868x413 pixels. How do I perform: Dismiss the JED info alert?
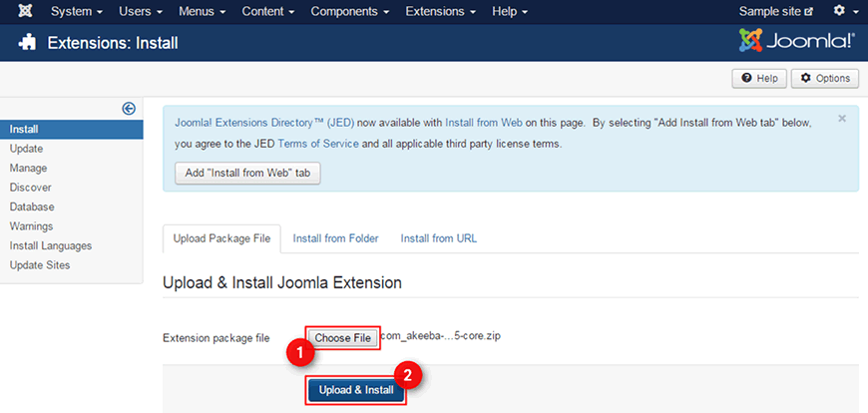[842, 119]
